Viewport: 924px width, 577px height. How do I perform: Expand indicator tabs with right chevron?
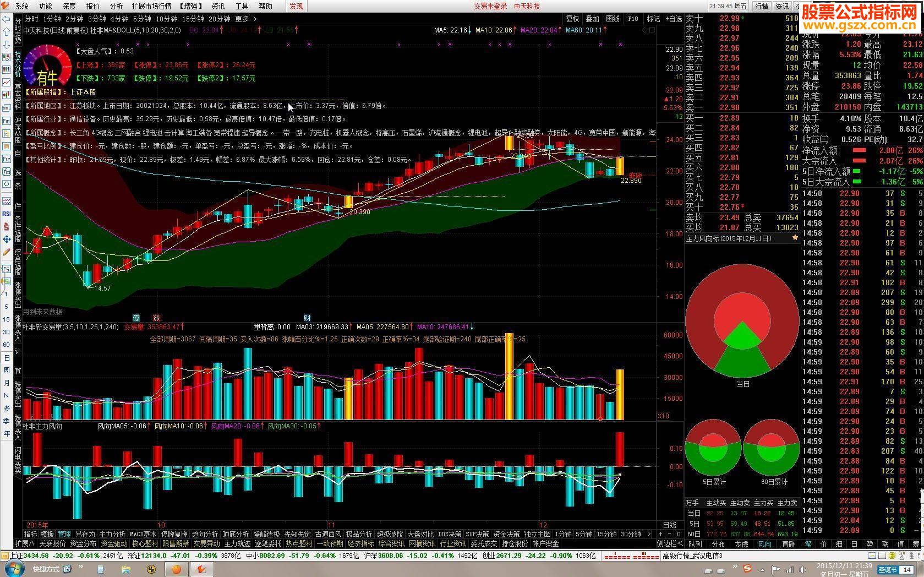coord(649,534)
